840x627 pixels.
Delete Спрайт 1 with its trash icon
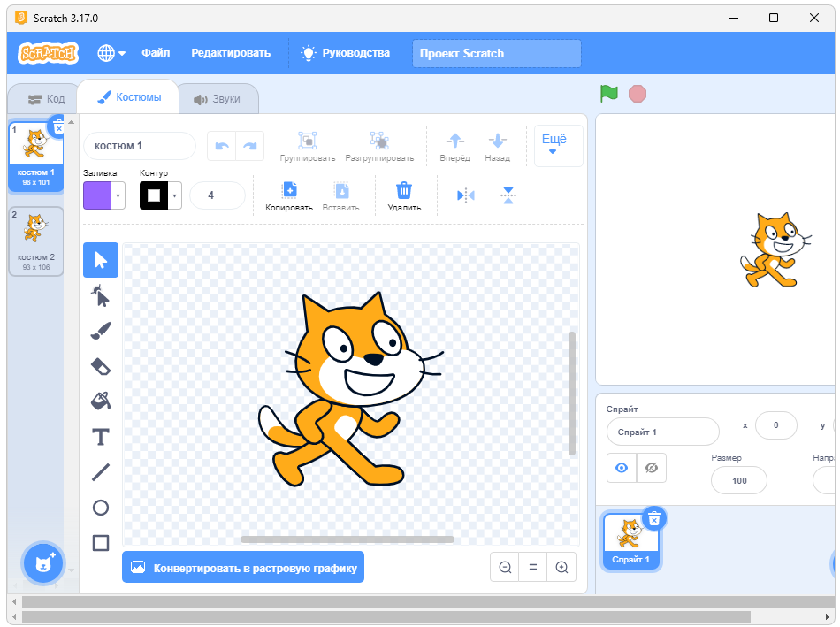coord(654,519)
